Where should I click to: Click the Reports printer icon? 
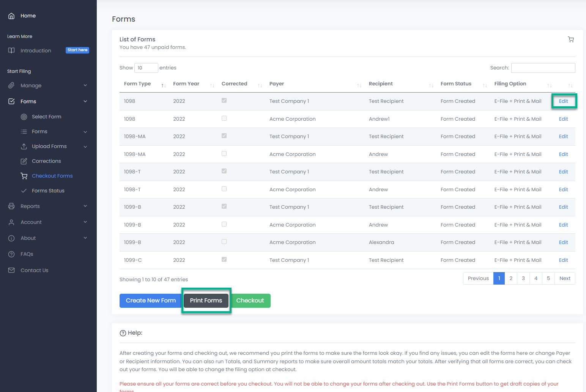[11, 206]
